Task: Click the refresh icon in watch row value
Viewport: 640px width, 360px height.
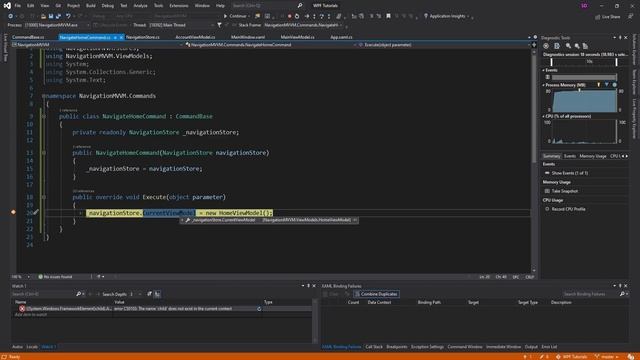Action: click(259, 309)
